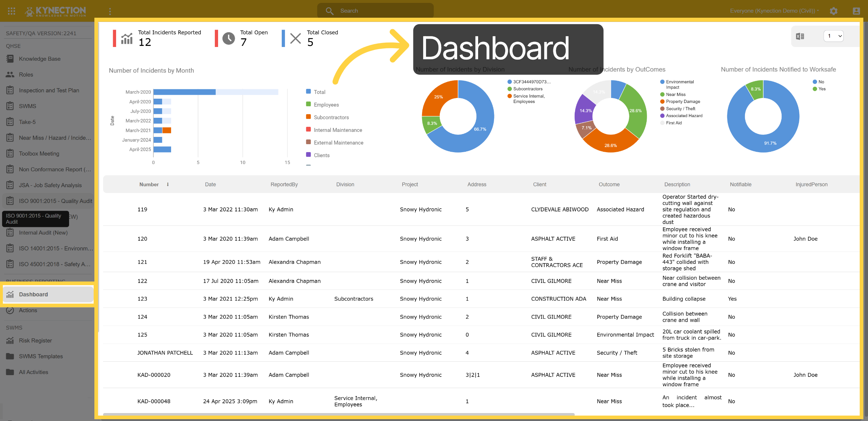Toggle Near Miss outcome legend entry
The width and height of the screenshot is (868, 421).
673,95
